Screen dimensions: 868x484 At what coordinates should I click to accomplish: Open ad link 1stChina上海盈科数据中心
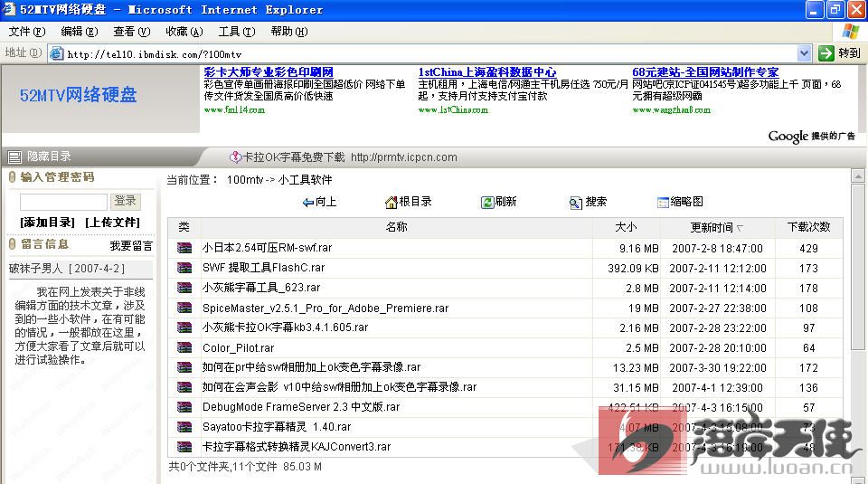tap(487, 72)
